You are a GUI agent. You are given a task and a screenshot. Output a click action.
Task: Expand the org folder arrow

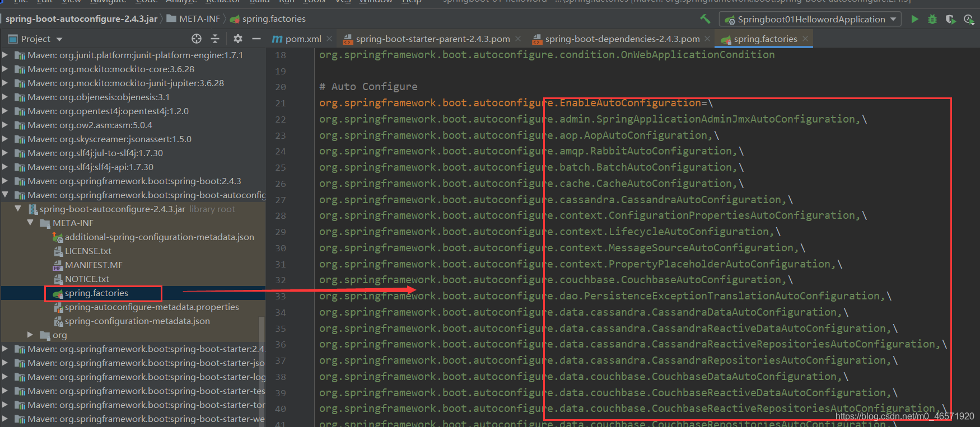pos(30,335)
